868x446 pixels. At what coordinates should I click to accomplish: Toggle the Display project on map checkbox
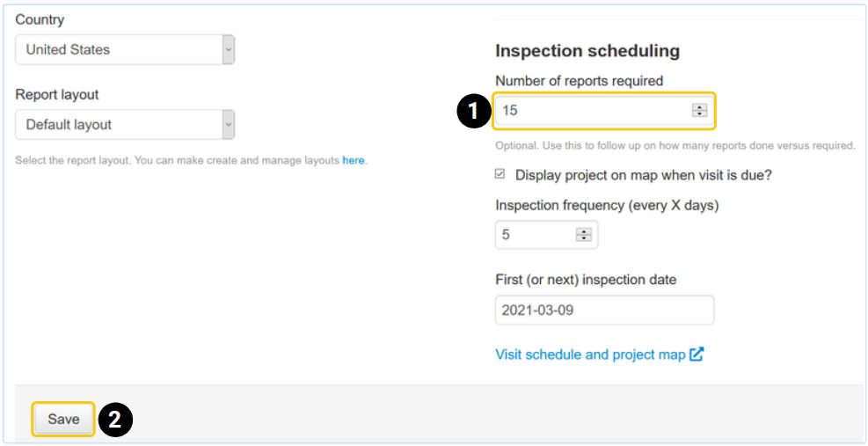500,175
